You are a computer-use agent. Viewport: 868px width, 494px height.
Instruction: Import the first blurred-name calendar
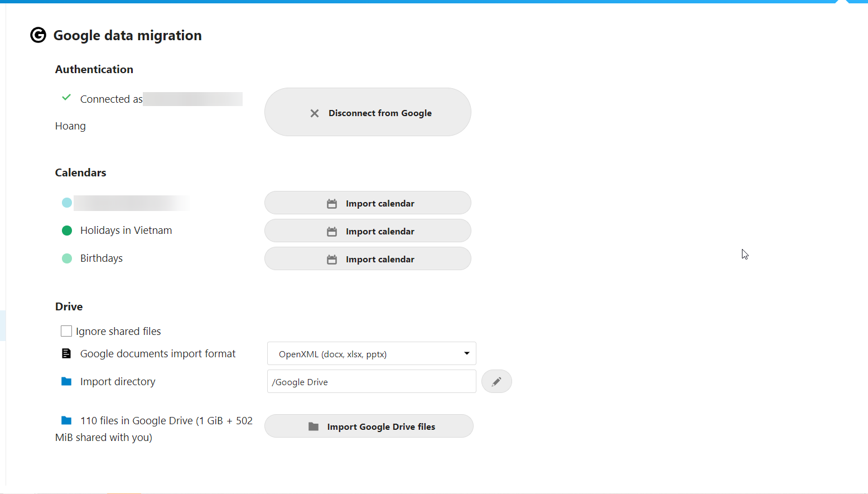tap(368, 203)
